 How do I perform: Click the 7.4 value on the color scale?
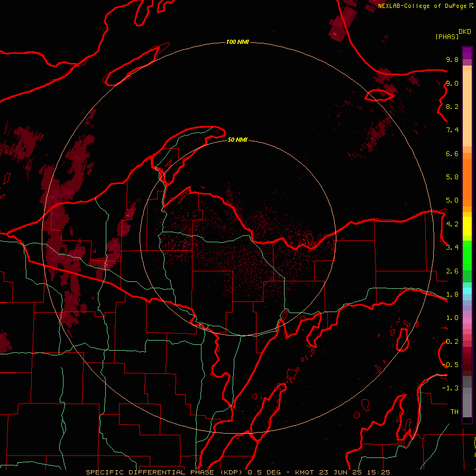point(452,130)
